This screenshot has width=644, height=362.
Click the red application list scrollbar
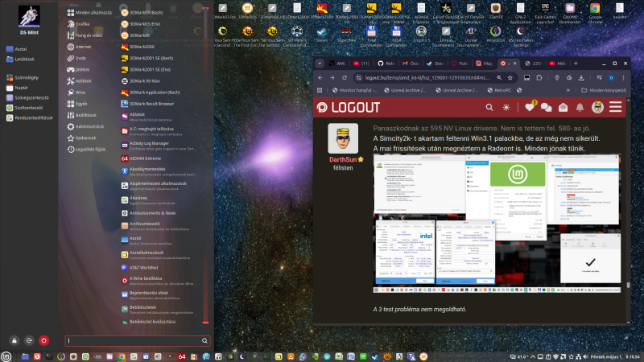coord(205,165)
